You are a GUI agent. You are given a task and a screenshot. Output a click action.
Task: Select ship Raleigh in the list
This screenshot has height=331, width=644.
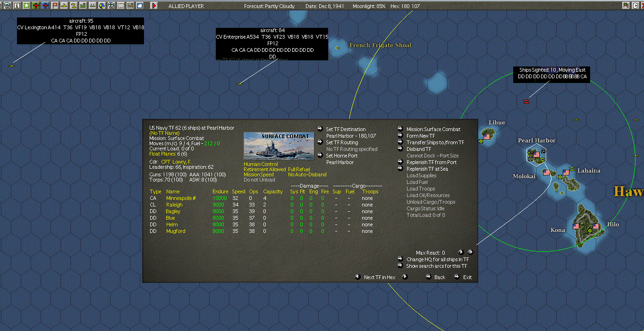(x=174, y=205)
